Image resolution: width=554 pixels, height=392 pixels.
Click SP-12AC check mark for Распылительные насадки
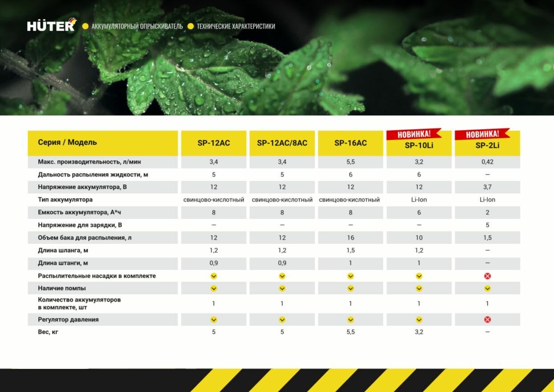point(214,276)
